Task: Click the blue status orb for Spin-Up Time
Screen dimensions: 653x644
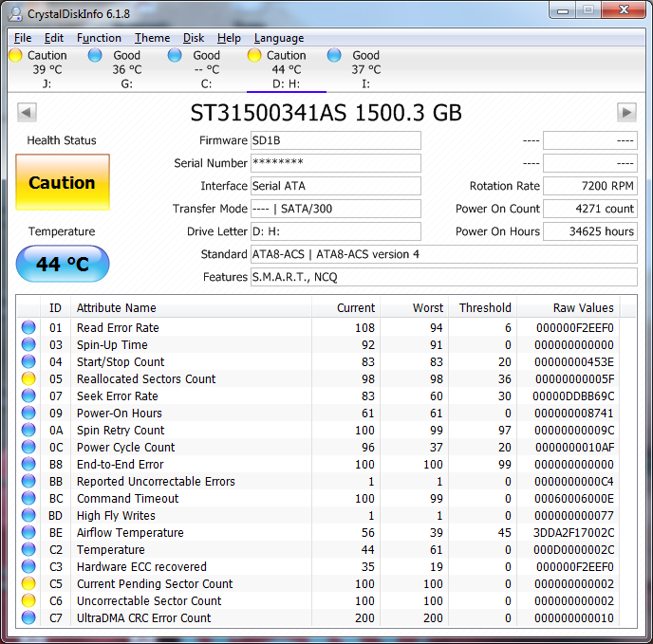Action: click(28, 344)
